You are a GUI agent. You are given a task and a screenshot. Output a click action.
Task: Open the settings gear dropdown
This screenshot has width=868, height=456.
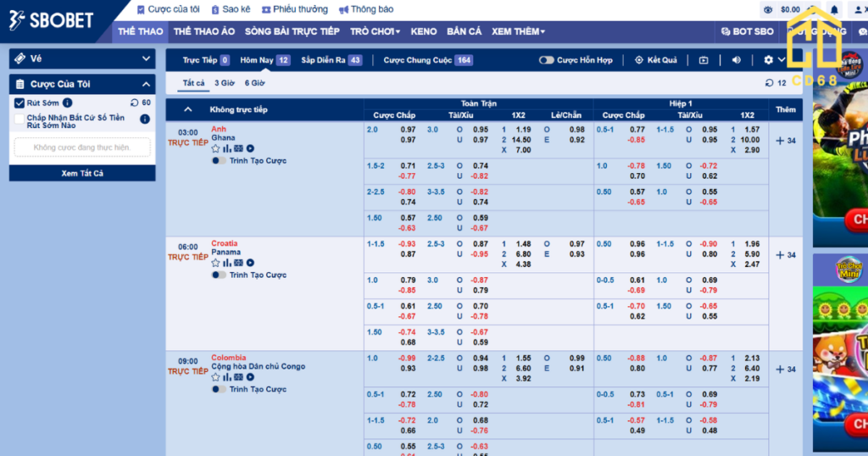774,60
